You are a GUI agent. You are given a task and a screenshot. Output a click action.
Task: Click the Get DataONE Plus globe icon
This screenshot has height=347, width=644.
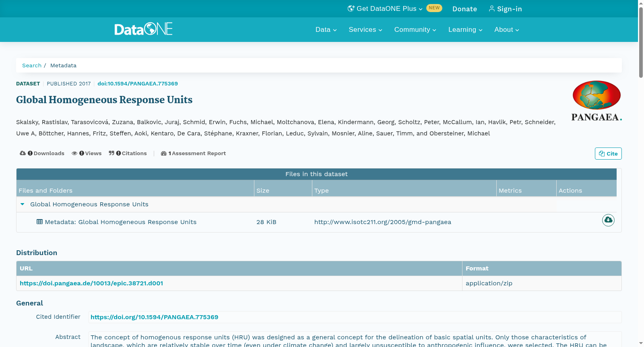click(x=351, y=8)
